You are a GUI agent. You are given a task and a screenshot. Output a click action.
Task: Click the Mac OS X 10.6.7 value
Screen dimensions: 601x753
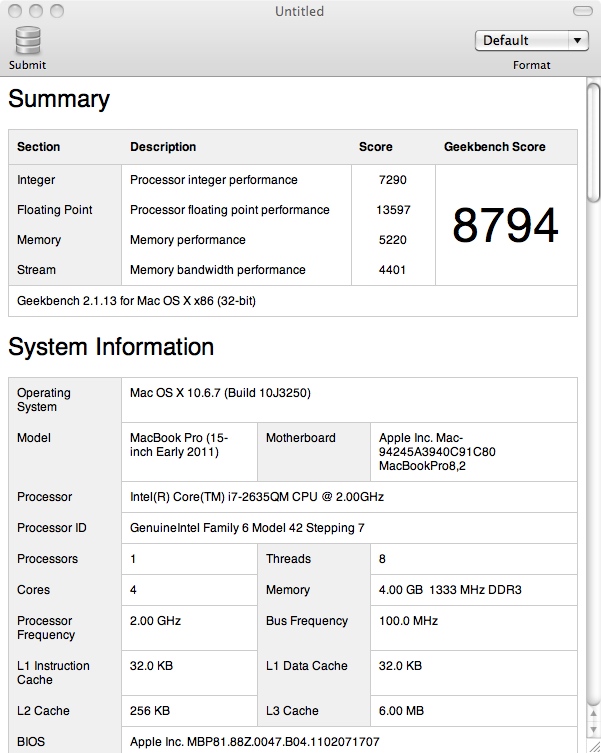[x=221, y=393]
